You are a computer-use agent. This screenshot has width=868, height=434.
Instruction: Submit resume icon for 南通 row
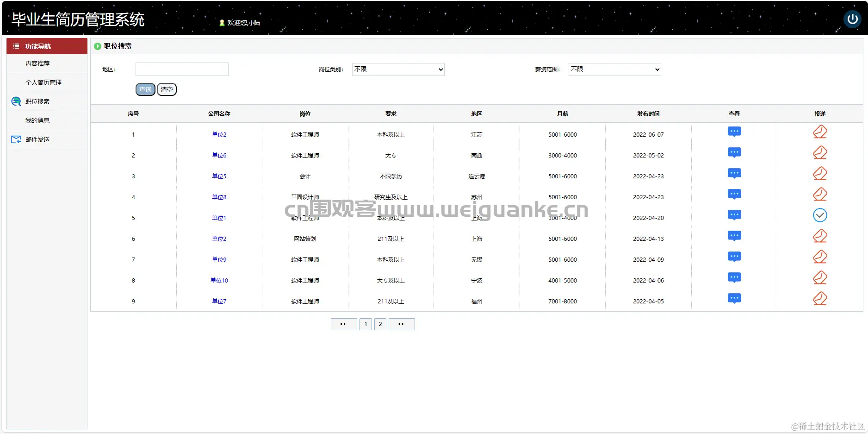(820, 153)
